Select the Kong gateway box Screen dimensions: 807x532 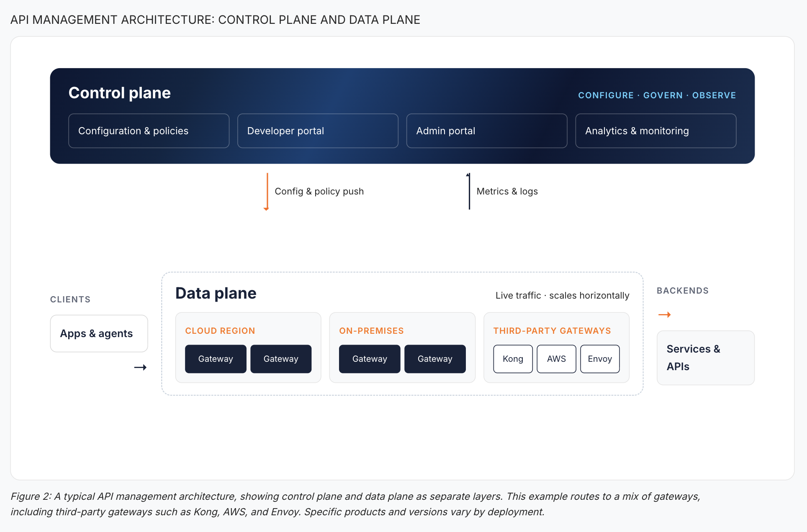(513, 359)
